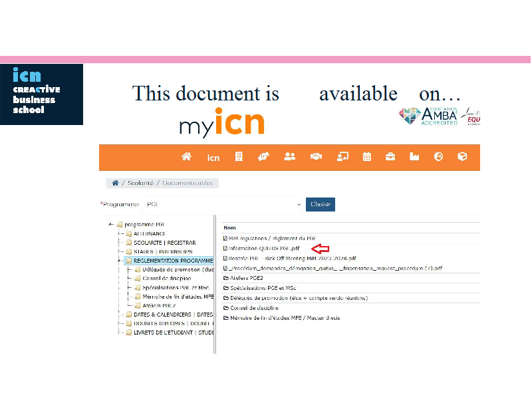Screen dimensions: 532x411
Task: Click the hand-holding exchange icon in navbar
Action: pyautogui.click(x=263, y=156)
